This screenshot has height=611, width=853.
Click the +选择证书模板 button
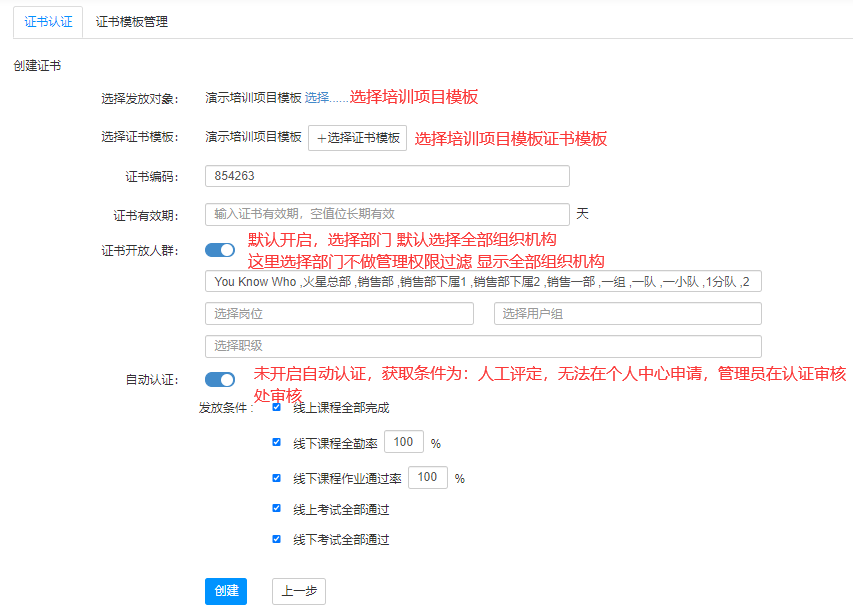357,139
